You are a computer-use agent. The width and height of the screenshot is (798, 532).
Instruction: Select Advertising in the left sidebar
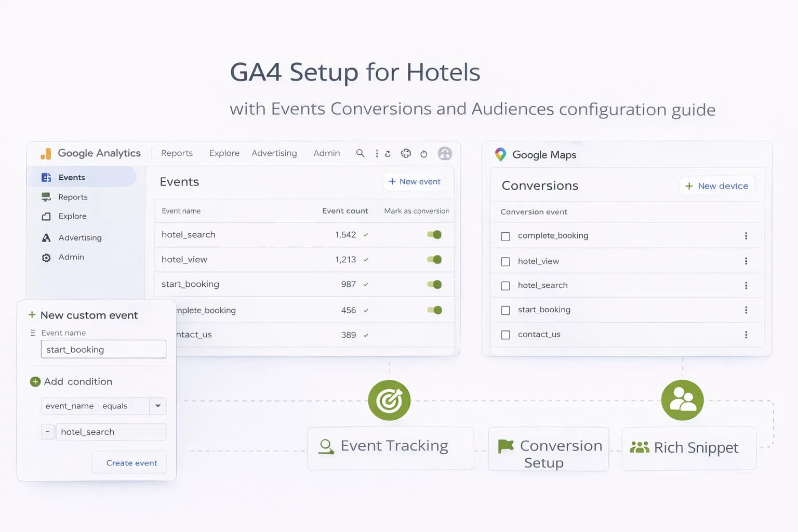[x=80, y=237]
